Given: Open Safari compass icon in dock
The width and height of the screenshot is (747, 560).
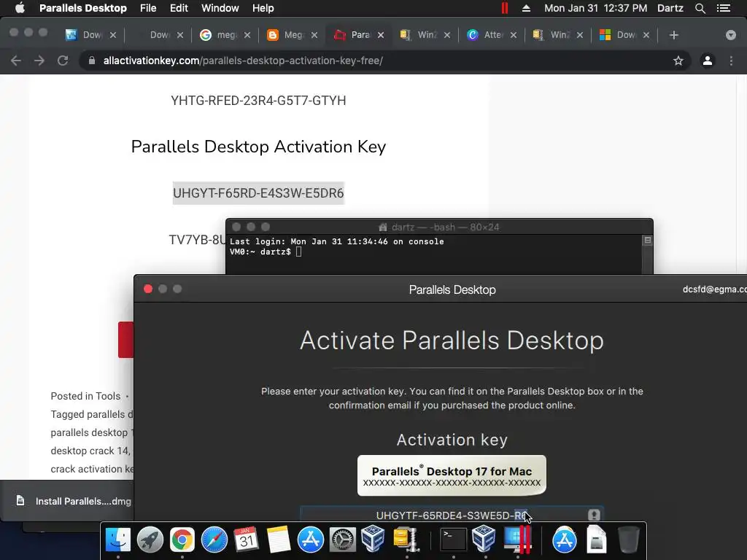Looking at the screenshot, I should 214,540.
